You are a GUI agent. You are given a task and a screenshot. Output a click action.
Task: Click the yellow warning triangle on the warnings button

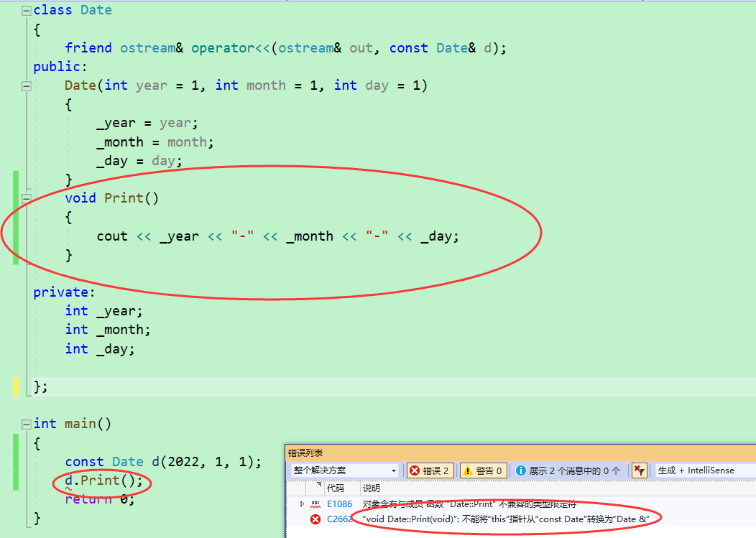(468, 470)
